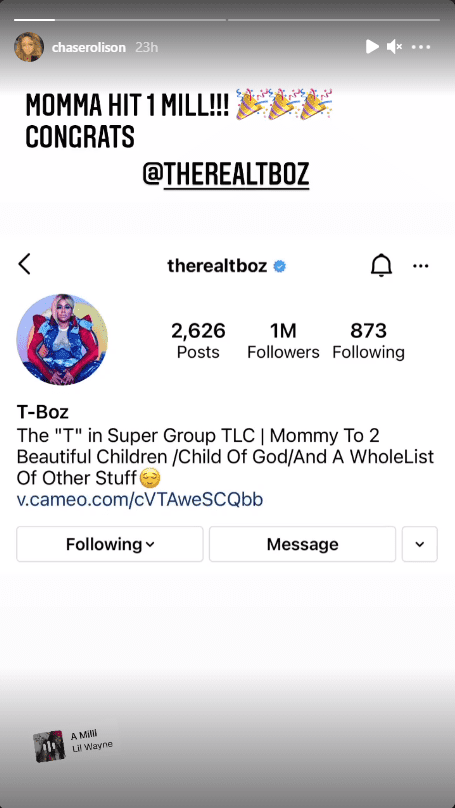The height and width of the screenshot is (808, 455).
Task: View the 1M Followers list
Action: tap(283, 341)
